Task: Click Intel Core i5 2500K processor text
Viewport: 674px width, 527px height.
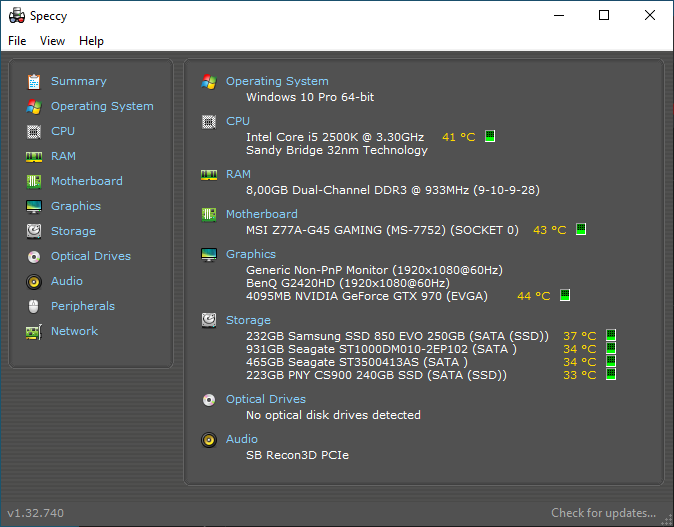Action: [x=335, y=137]
